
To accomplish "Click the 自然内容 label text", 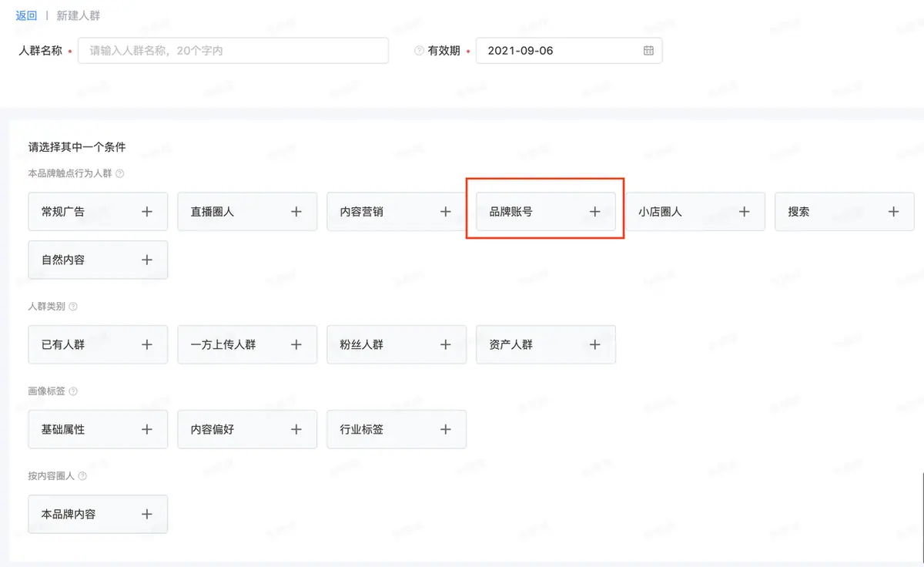I will [x=63, y=260].
